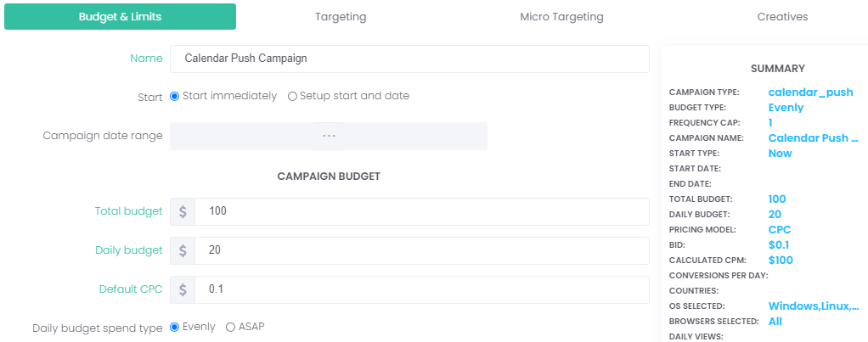Viewport: 868px width, 342px height.
Task: Click into the Total budget field
Action: tap(421, 211)
